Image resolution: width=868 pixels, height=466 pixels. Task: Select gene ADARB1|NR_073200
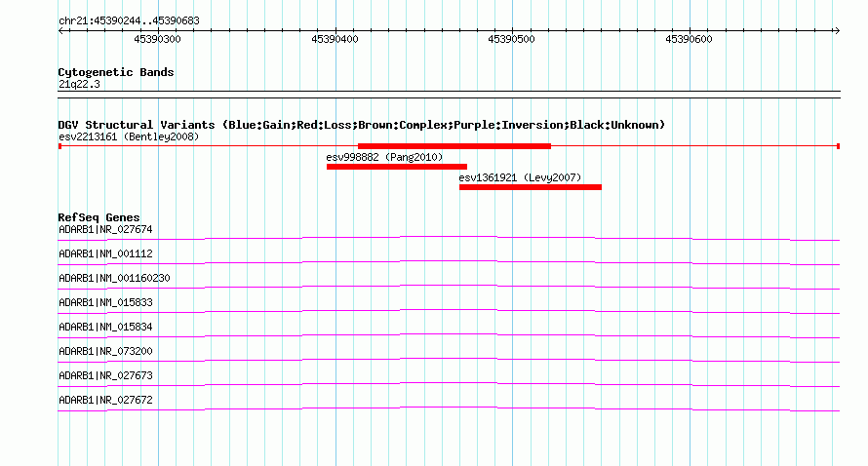(105, 351)
